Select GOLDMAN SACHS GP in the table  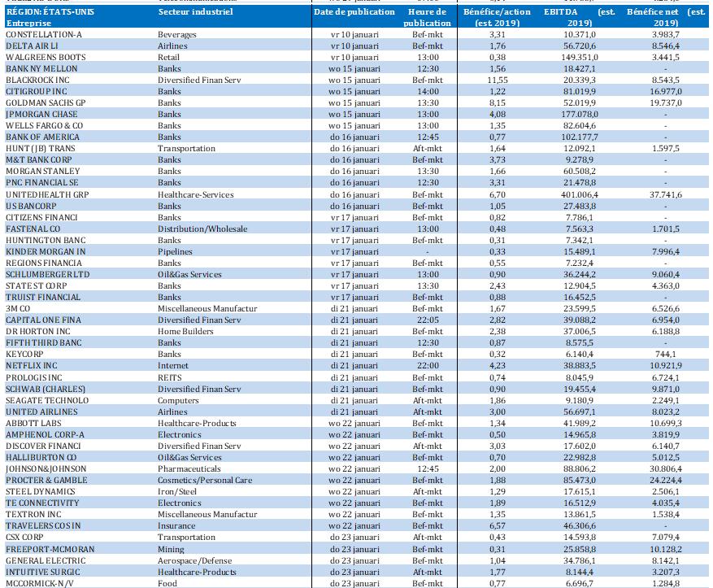point(46,102)
